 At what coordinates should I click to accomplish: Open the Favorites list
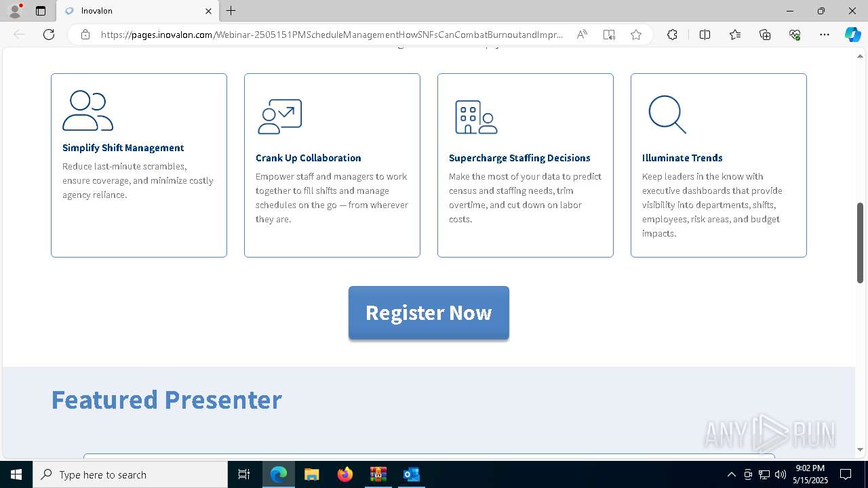point(735,35)
